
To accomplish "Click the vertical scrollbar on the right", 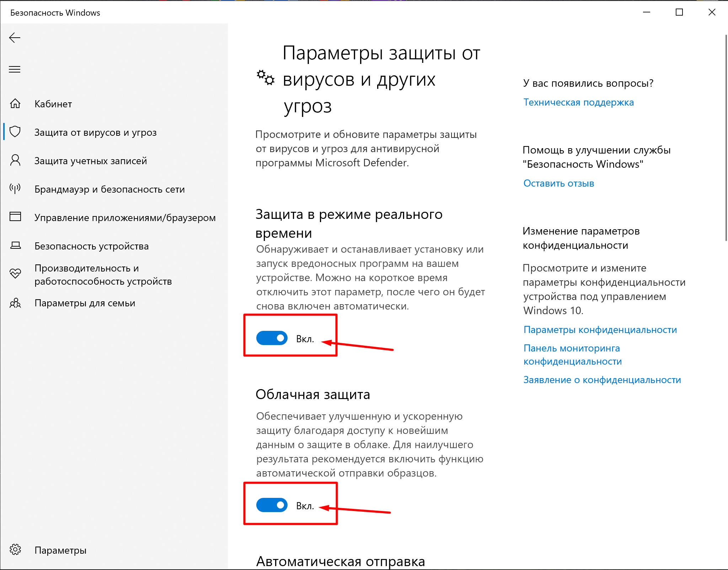I will (x=726, y=138).
